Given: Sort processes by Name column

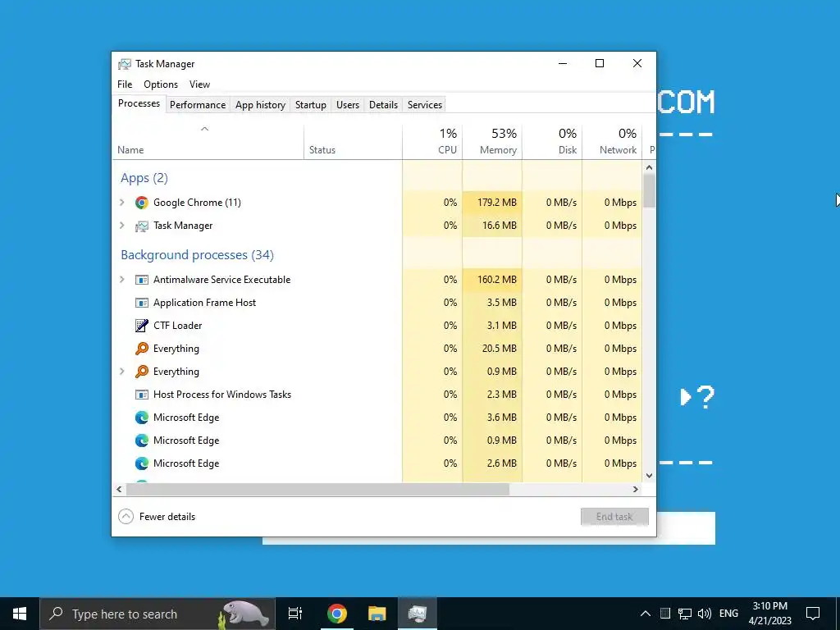Looking at the screenshot, I should [x=208, y=142].
